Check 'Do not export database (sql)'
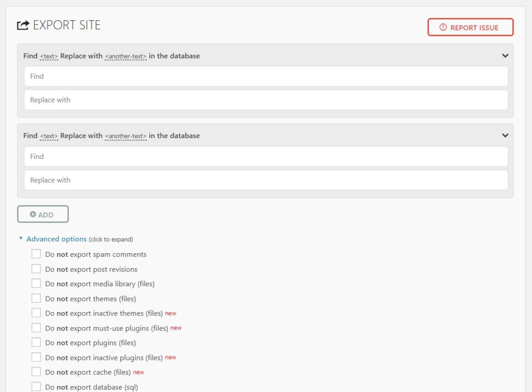Image resolution: width=532 pixels, height=392 pixels. pyautogui.click(x=36, y=387)
